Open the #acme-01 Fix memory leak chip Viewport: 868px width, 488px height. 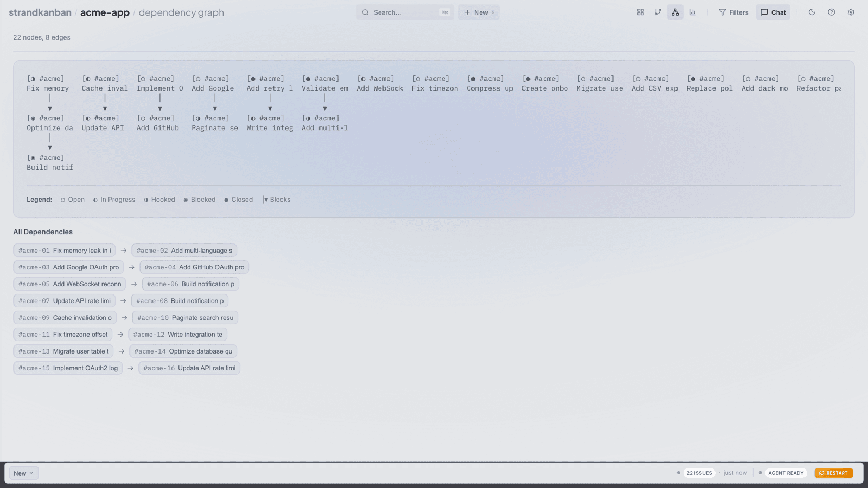(x=65, y=251)
